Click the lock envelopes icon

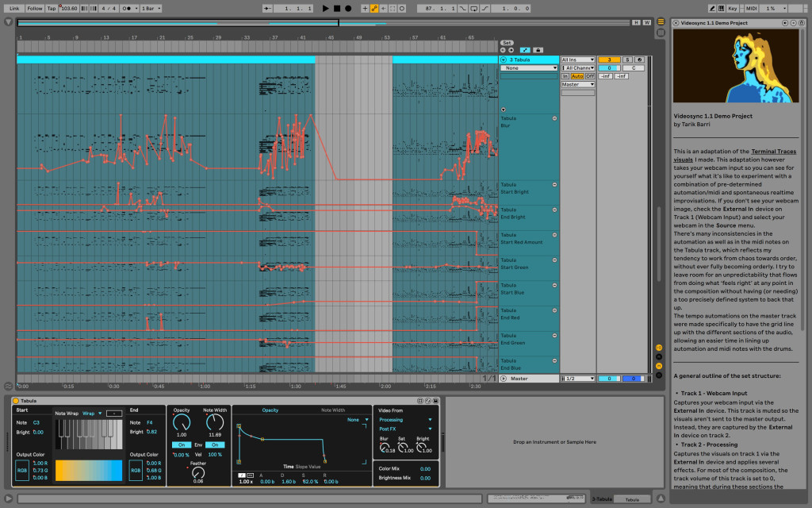click(x=538, y=50)
